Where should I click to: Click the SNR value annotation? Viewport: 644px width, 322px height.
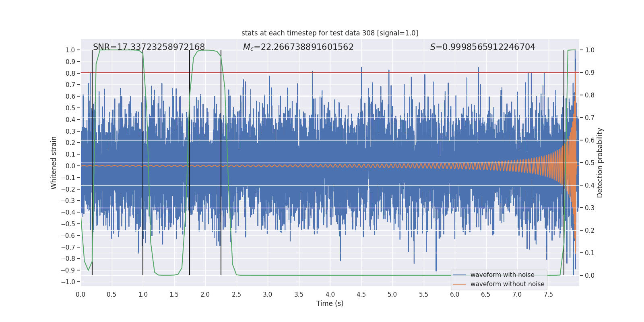click(149, 47)
